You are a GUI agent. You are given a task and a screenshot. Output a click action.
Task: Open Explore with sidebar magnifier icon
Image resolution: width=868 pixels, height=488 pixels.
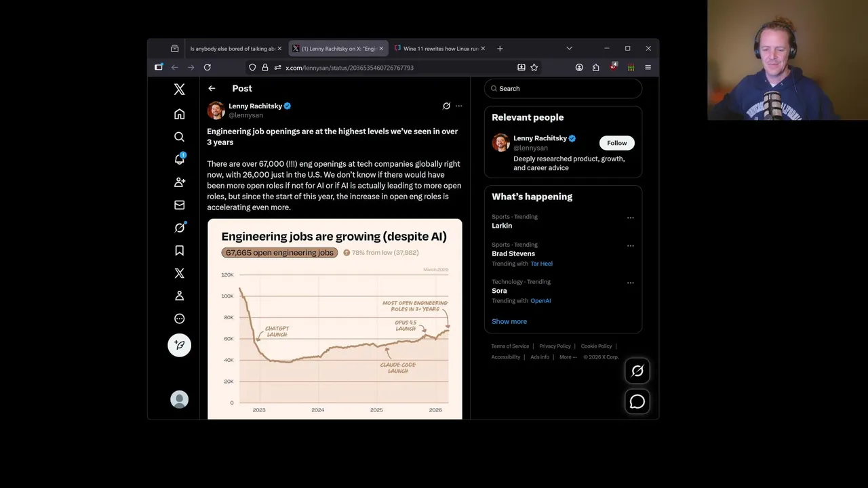179,137
